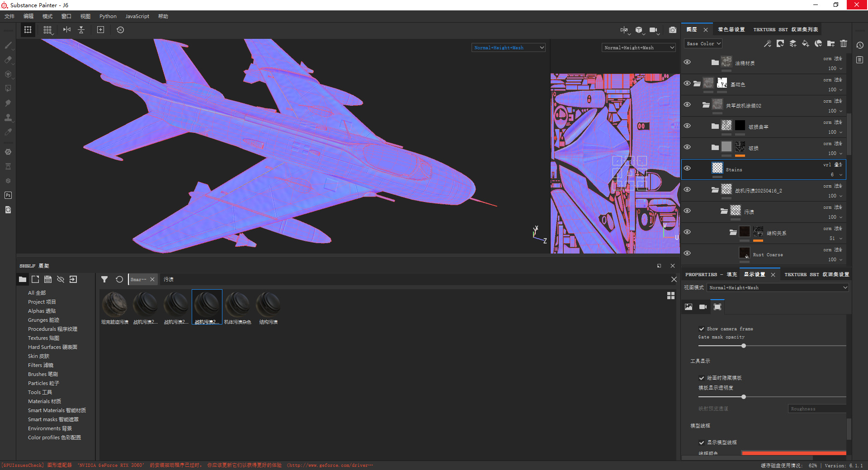Screen dimensions: 868x470
Task: Toggle Show camera frame checkbox
Action: click(x=702, y=329)
